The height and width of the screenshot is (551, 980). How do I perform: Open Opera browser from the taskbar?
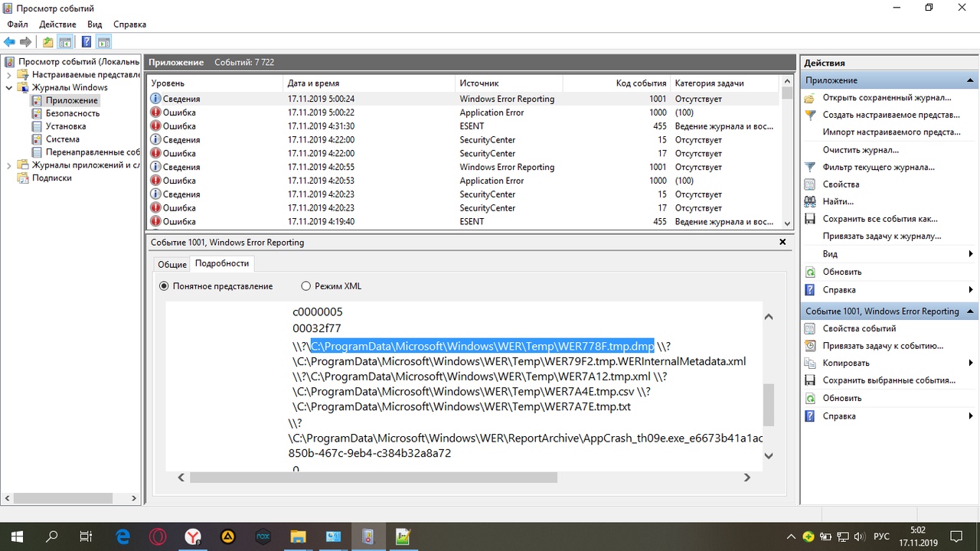pyautogui.click(x=158, y=536)
